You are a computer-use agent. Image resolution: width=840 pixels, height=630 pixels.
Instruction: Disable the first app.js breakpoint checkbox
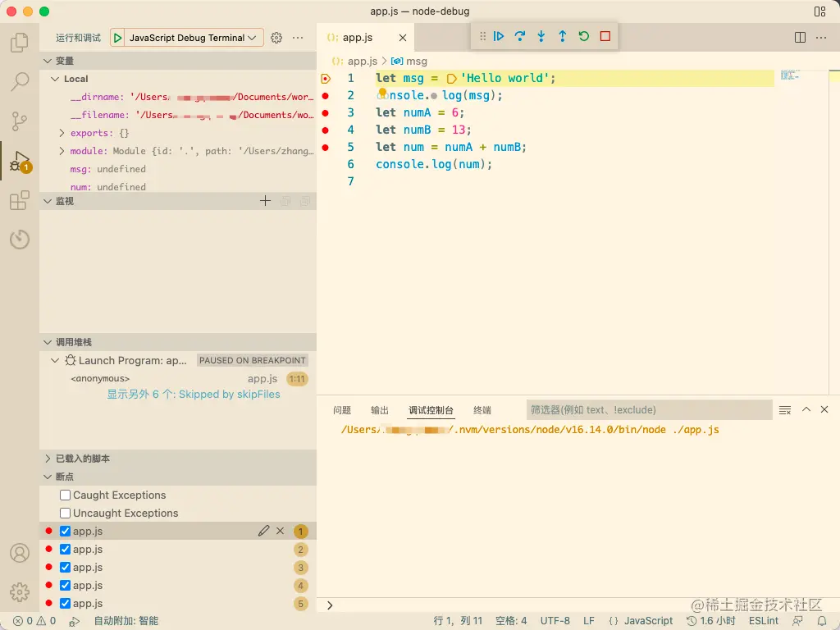tap(66, 532)
